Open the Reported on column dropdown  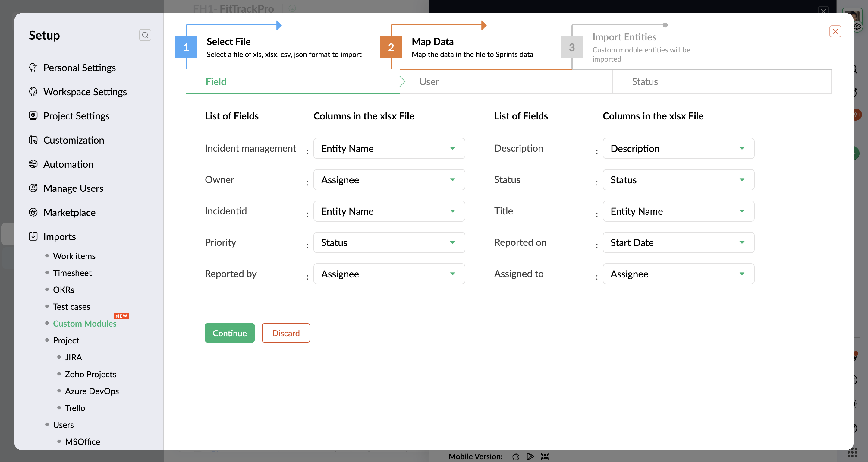[x=678, y=242]
